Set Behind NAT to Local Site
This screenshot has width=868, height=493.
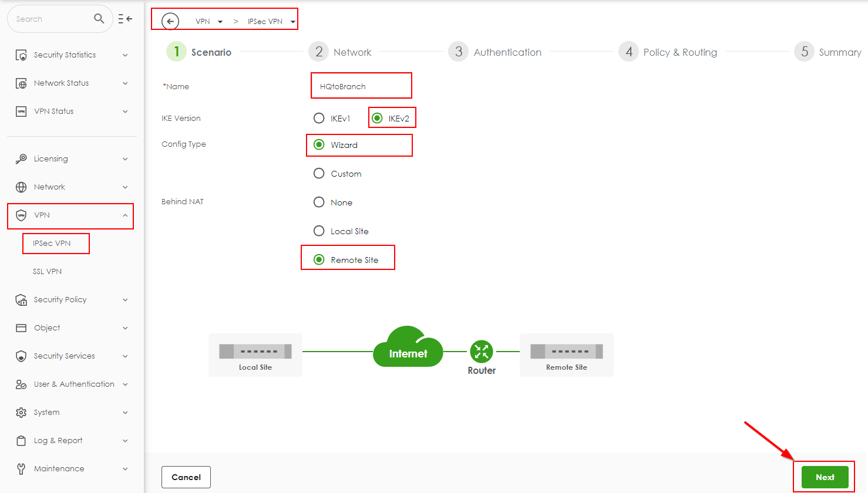point(319,231)
